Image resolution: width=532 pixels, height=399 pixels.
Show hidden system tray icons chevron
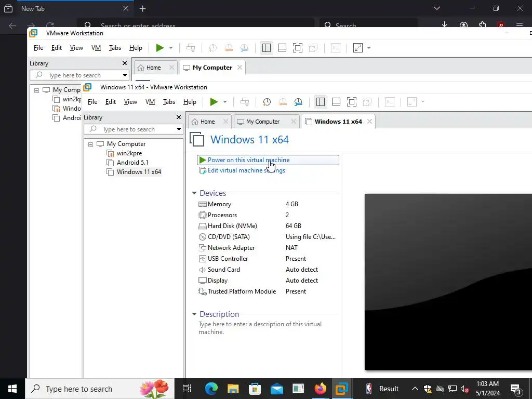415,389
